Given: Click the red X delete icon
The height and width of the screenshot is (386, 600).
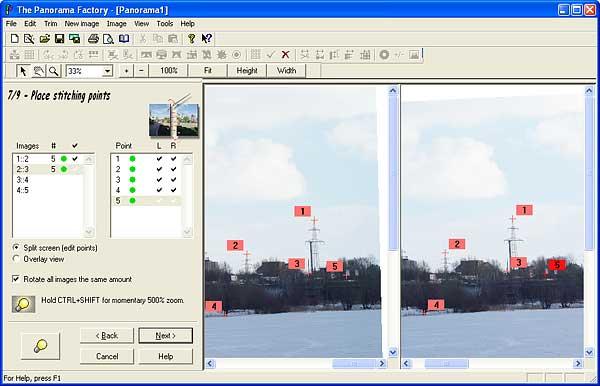Looking at the screenshot, I should point(285,55).
